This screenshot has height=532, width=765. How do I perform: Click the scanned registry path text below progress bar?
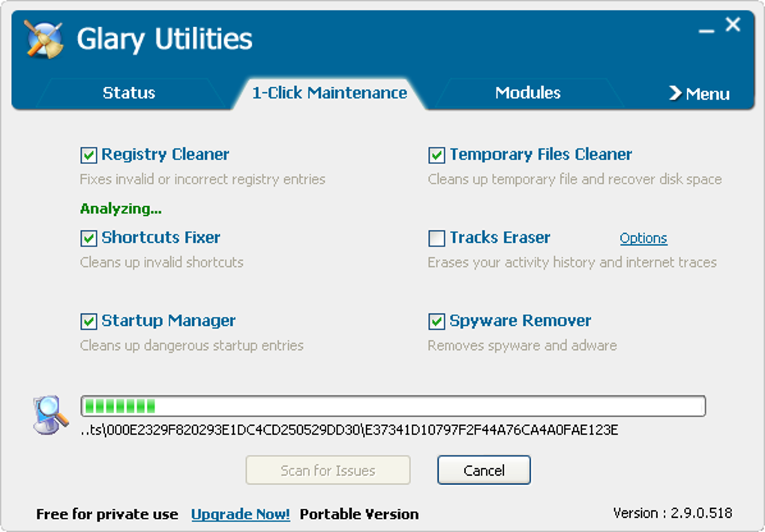pos(349,430)
